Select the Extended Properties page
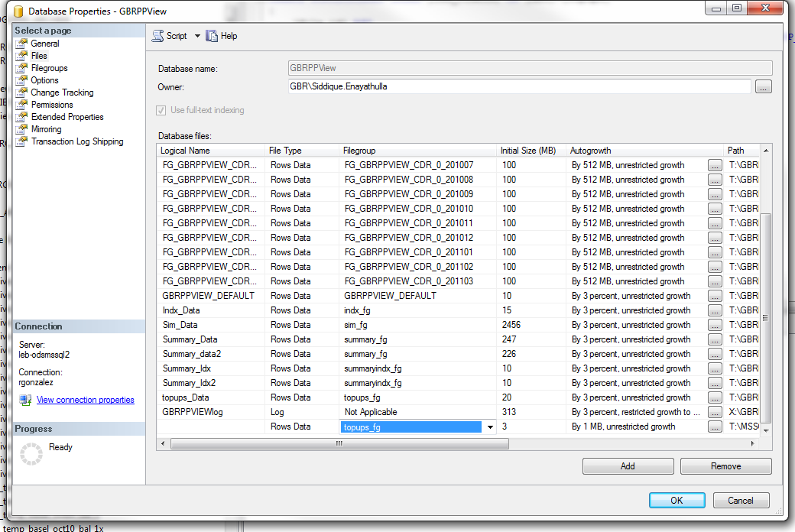 (x=69, y=116)
